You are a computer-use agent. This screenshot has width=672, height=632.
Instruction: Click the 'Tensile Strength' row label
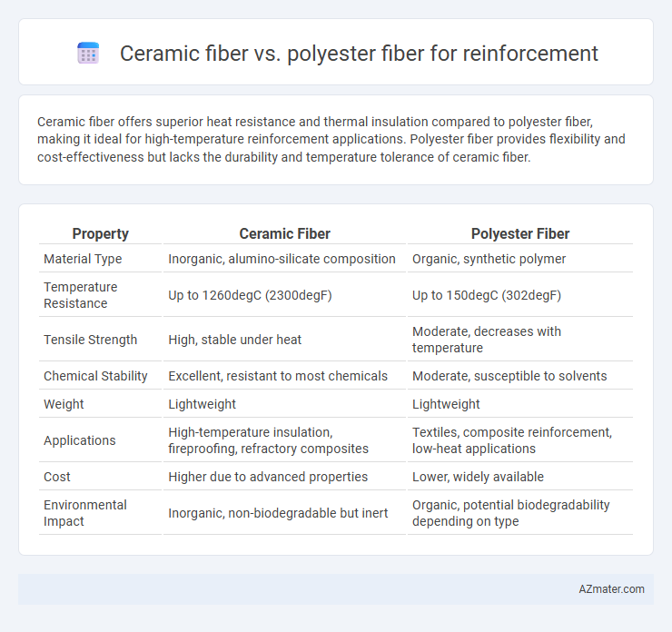(91, 340)
